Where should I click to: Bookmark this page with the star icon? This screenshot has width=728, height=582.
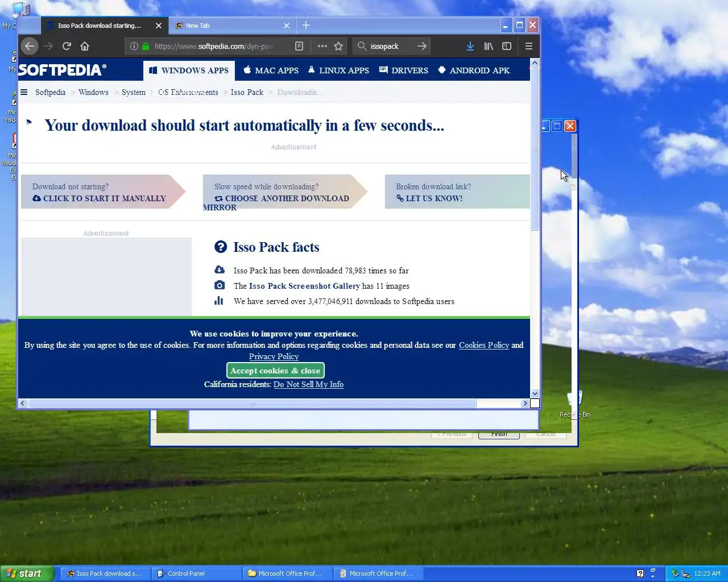tap(338, 46)
